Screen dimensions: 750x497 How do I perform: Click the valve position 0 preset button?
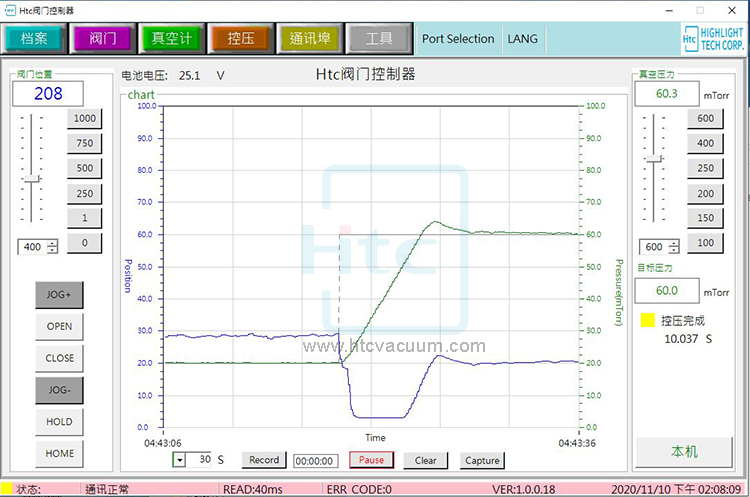pos(85,243)
